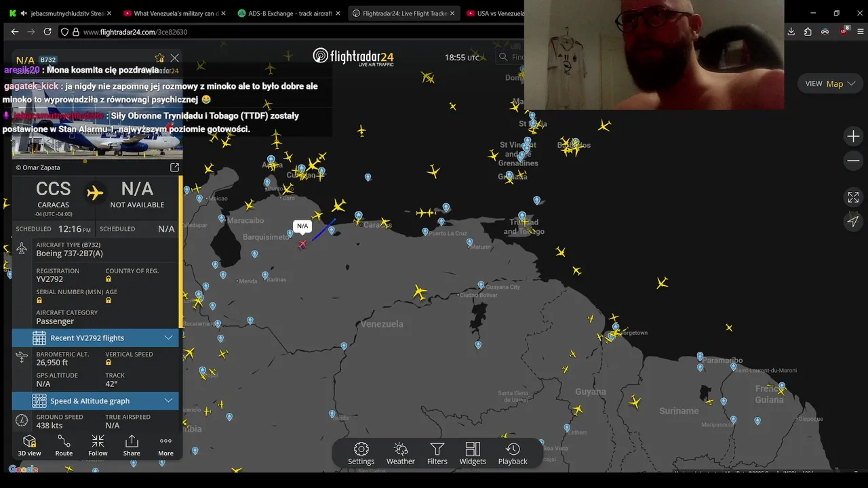Zoom out on the map

(853, 161)
